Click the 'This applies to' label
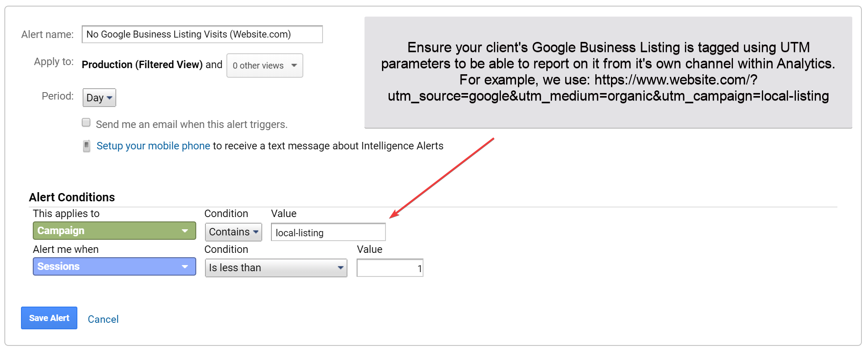Viewport: 868px width, 359px height. point(66,214)
